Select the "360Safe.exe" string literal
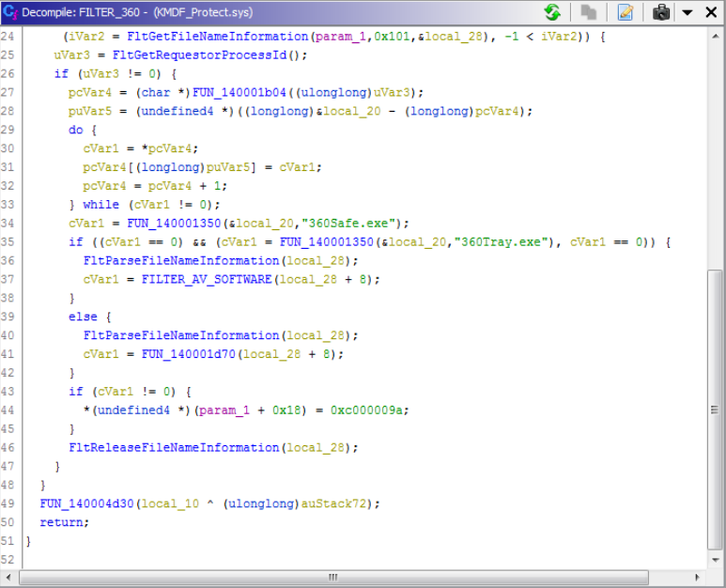 [x=368, y=223]
